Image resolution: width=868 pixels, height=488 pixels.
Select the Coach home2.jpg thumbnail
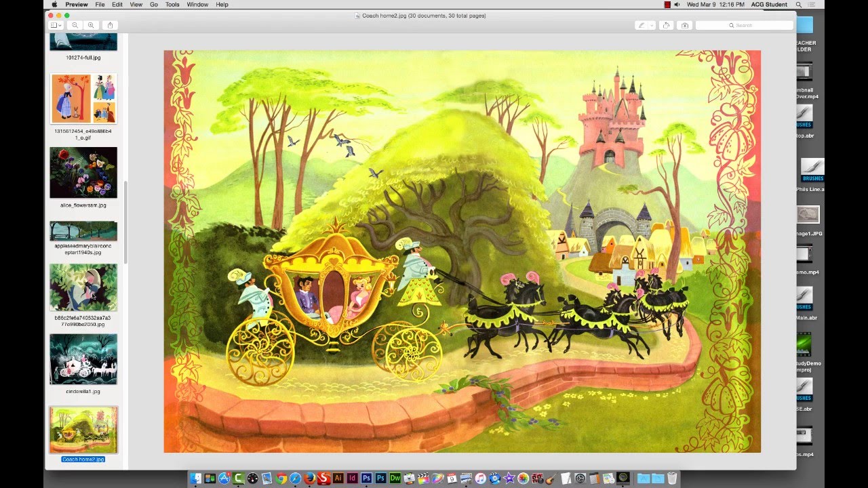83,430
